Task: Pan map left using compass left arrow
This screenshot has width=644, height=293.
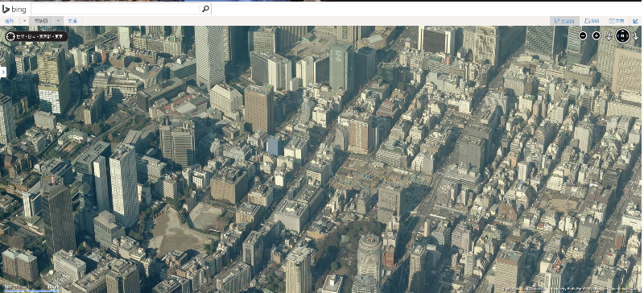Action: pos(617,36)
